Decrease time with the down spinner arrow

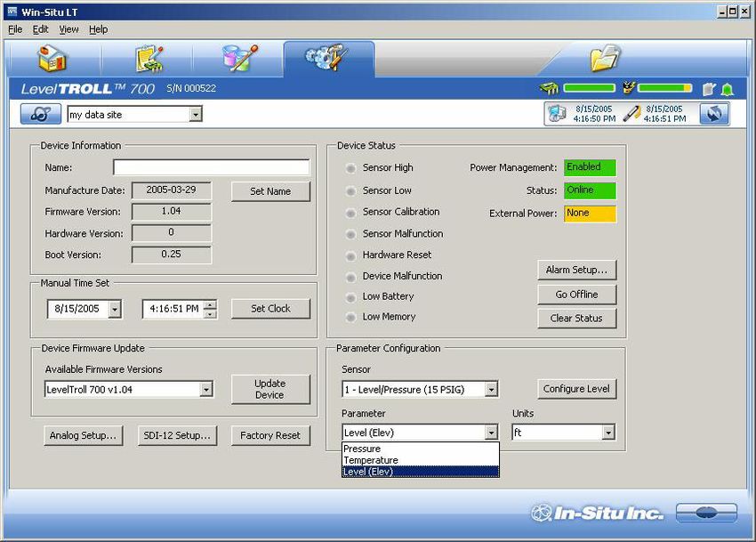tap(210, 313)
